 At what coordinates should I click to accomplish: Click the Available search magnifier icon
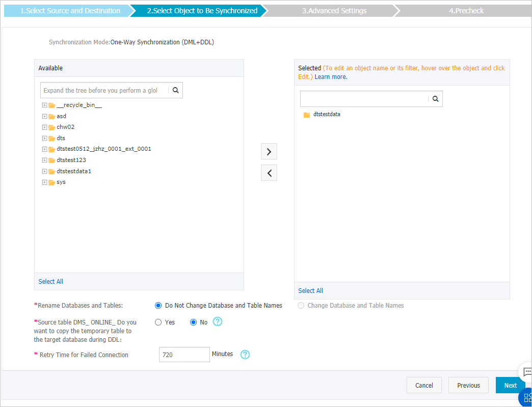coord(175,90)
